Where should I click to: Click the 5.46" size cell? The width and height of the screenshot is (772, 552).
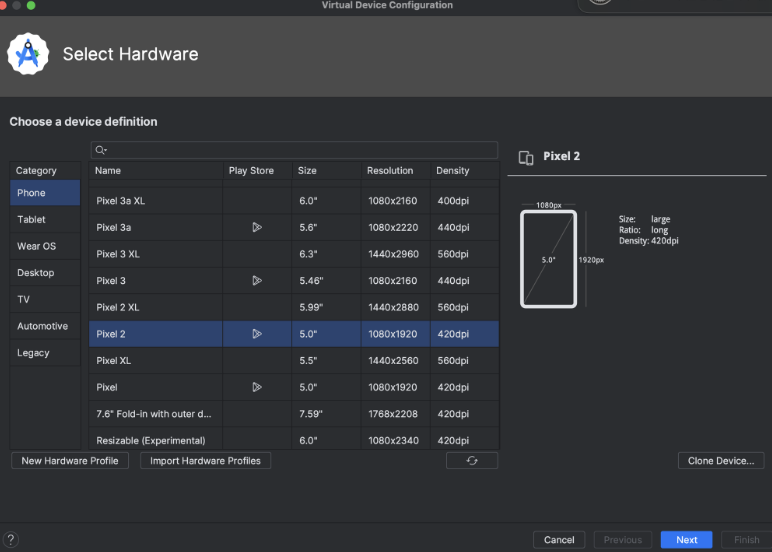(x=326, y=281)
